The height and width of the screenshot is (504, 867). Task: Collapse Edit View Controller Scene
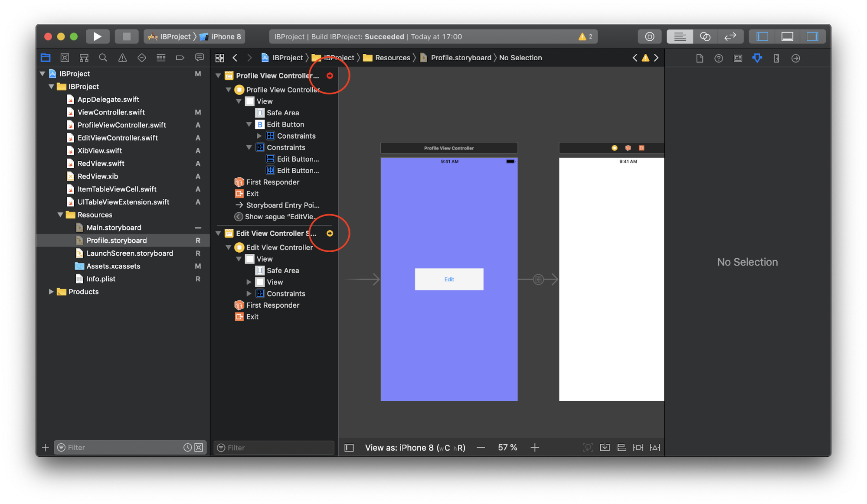218,233
